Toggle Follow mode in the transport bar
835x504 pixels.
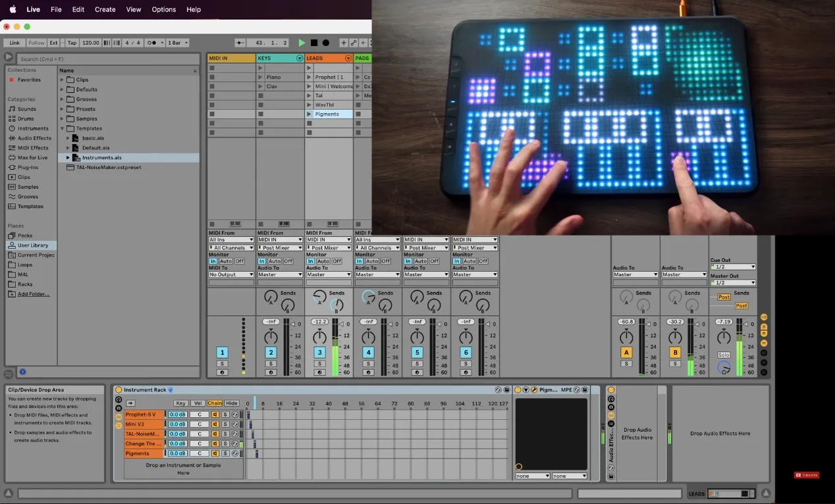37,43
